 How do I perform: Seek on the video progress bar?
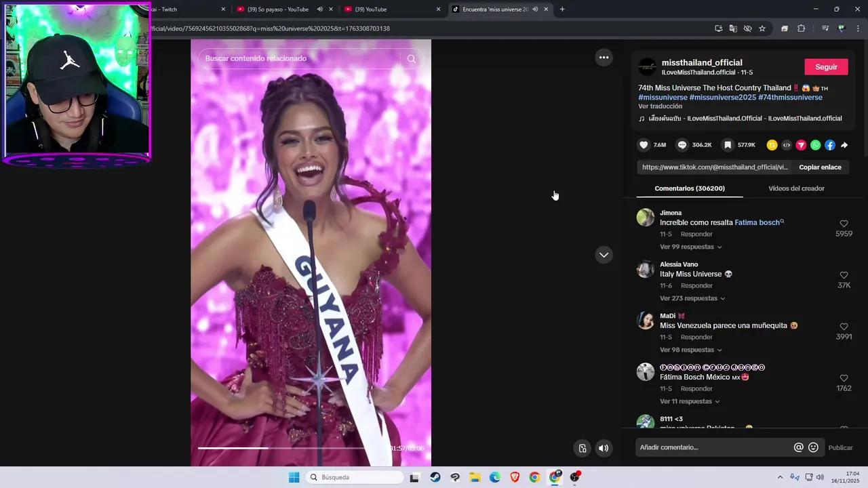281,448
